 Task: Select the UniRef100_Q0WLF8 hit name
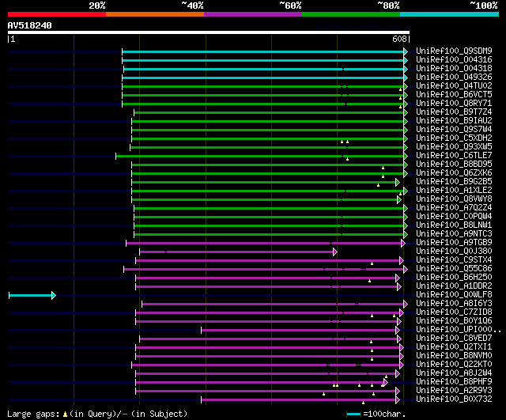click(454, 295)
